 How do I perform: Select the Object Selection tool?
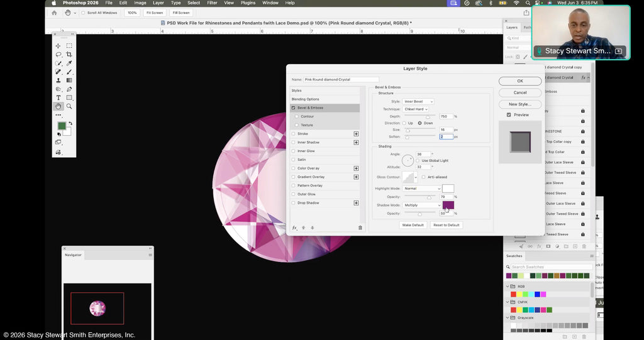pos(58,63)
